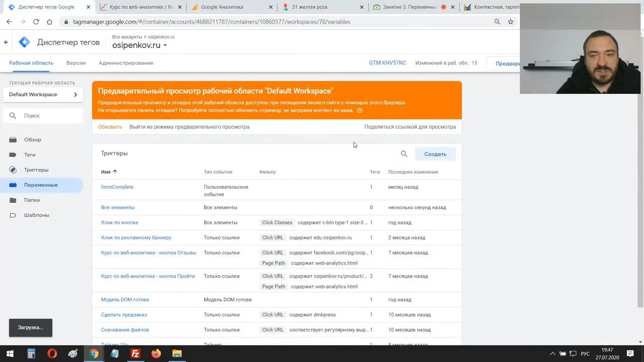Open the Модель DOM готова trigger
Viewport: 644px width, 362px height.
[x=125, y=300]
